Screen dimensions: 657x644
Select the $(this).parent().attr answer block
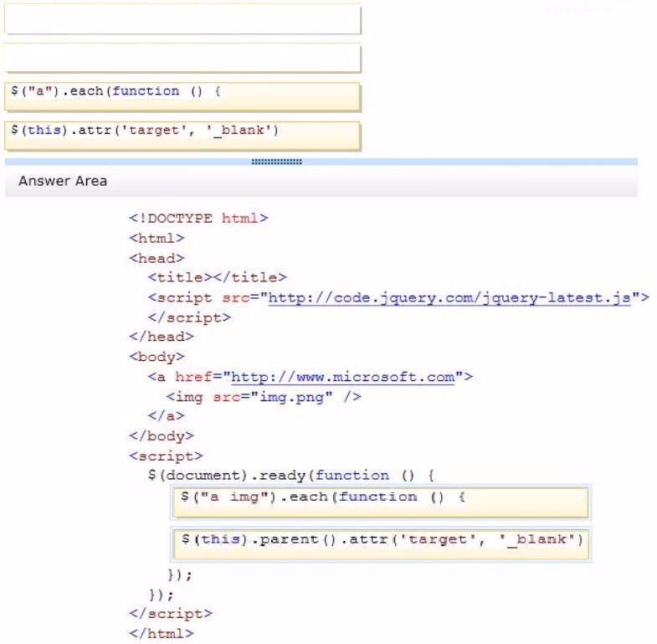(x=381, y=544)
